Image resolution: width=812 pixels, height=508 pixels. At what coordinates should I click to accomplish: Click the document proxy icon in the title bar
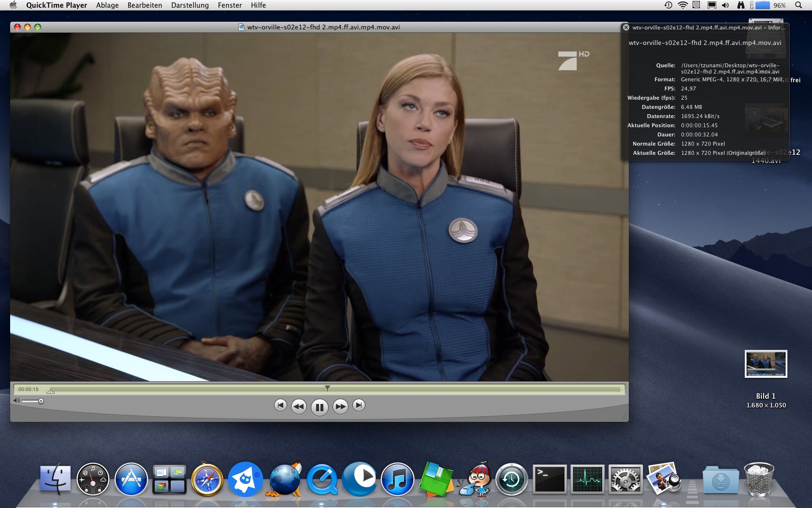point(241,27)
